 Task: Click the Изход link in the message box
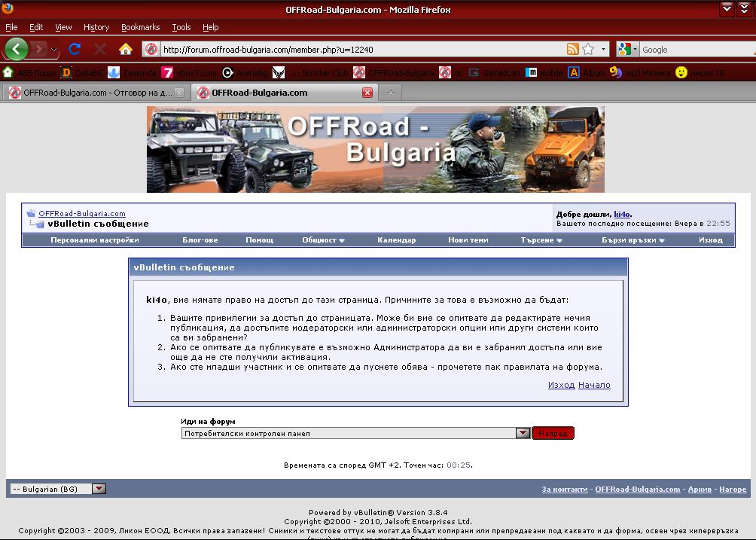coord(561,386)
